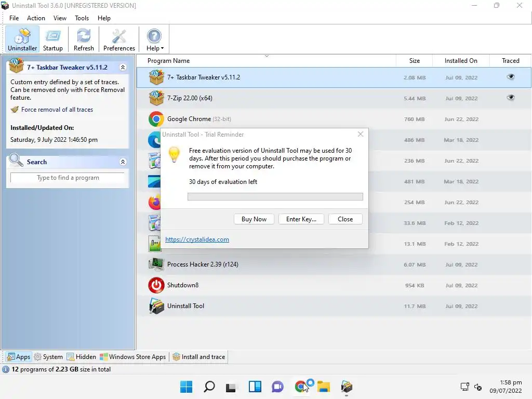
Task: Select the Process Hacker 2.39 icon
Action: click(x=156, y=264)
